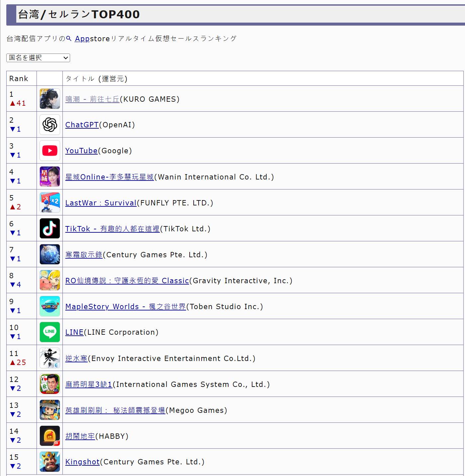
Task: Click the 麻將明星3缺1 app icon
Action: (x=50, y=384)
